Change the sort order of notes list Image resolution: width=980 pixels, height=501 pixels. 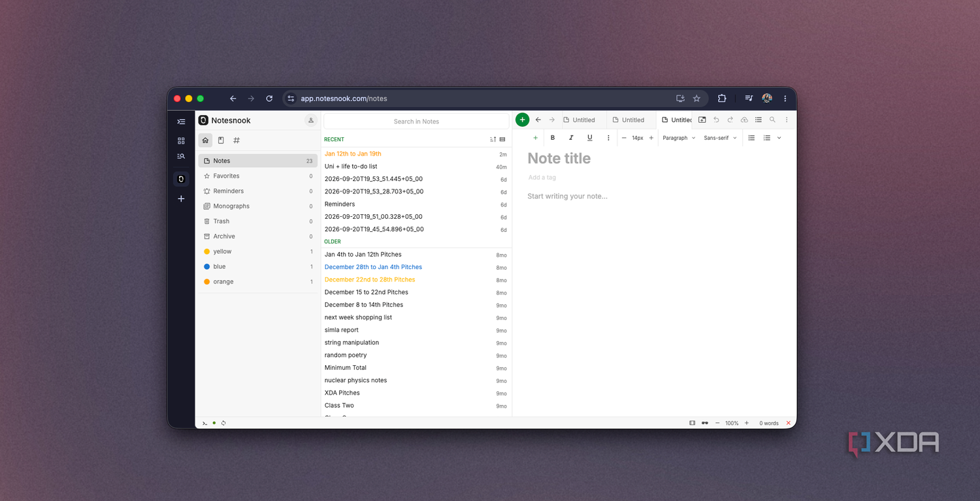[x=493, y=139]
